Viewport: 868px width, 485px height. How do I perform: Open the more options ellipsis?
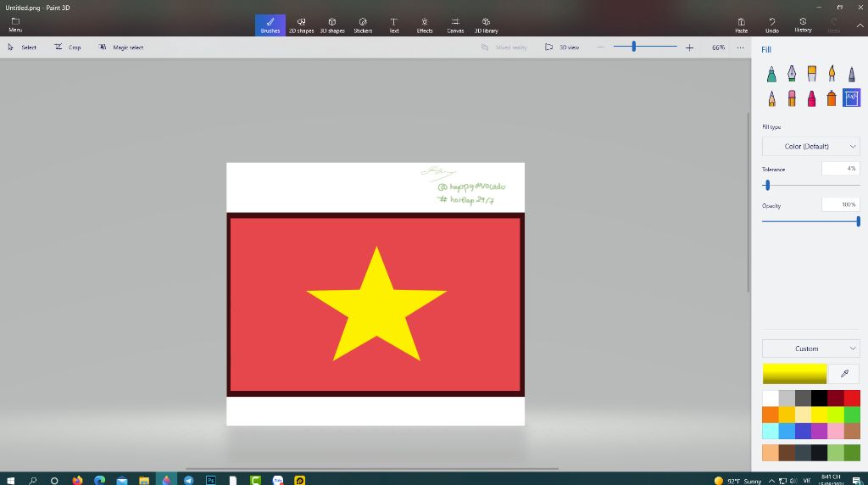click(x=740, y=47)
